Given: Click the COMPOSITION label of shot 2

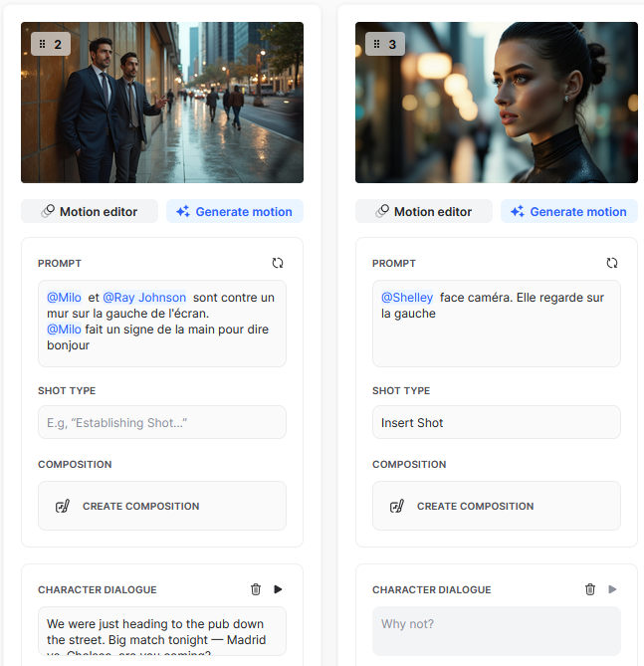Looking at the screenshot, I should [75, 464].
